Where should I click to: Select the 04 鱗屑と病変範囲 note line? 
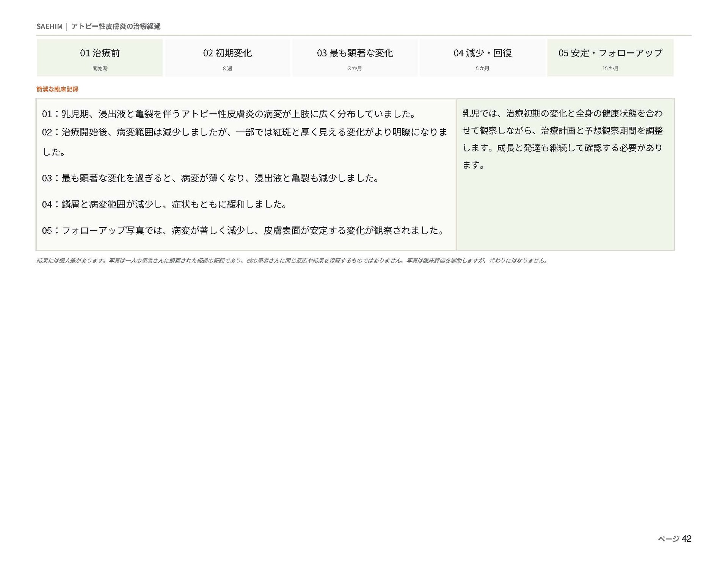165,204
